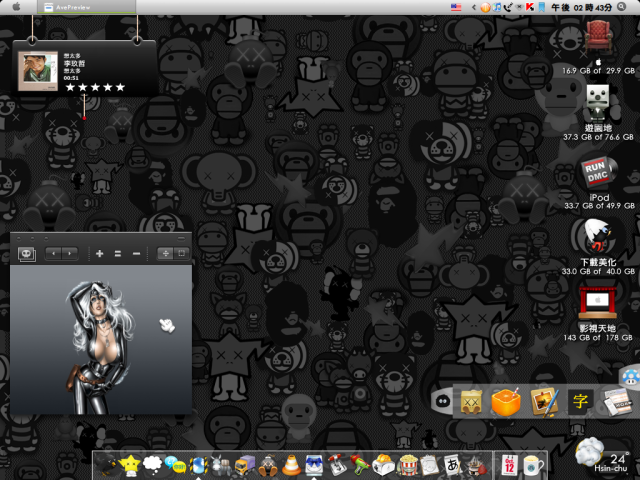Click the orange round menu bar icon
Screen dimensions: 640x480
(x=485, y=7)
